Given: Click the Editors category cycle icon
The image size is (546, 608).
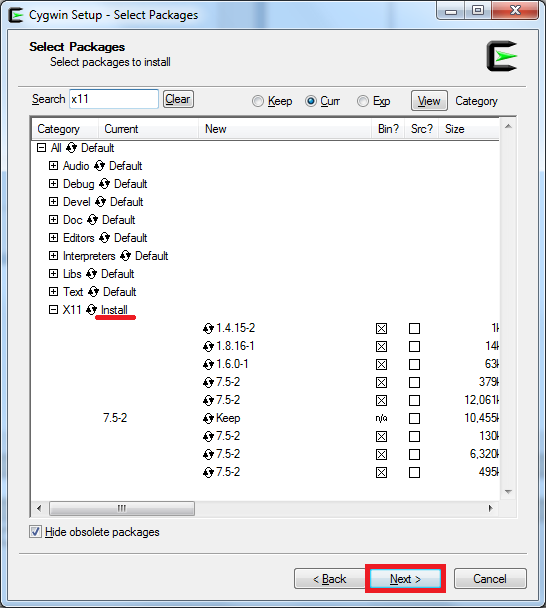Looking at the screenshot, I should 104,238.
